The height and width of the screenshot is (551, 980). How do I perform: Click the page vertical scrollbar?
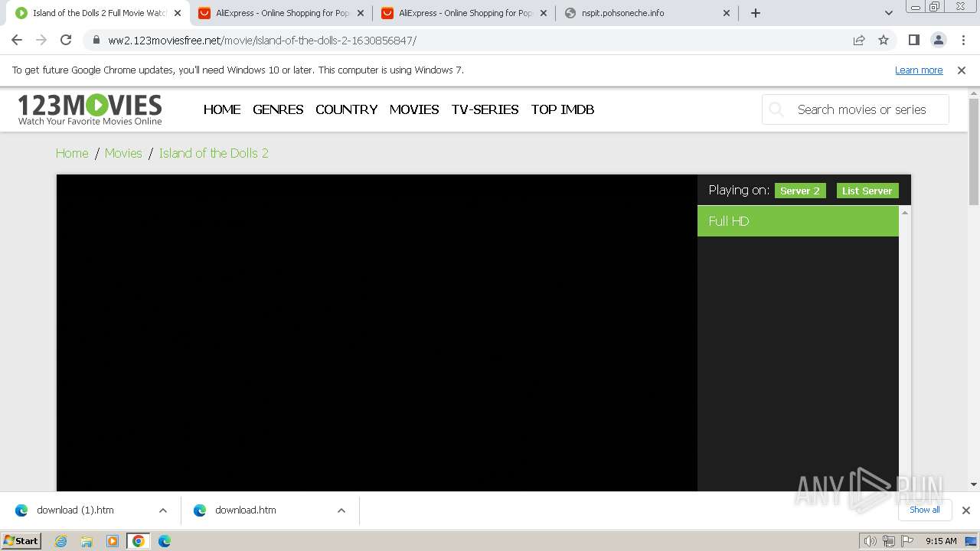[x=974, y=151]
